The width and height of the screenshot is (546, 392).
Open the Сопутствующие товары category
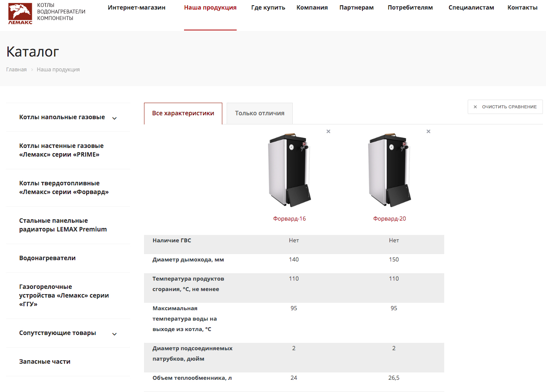click(x=57, y=333)
